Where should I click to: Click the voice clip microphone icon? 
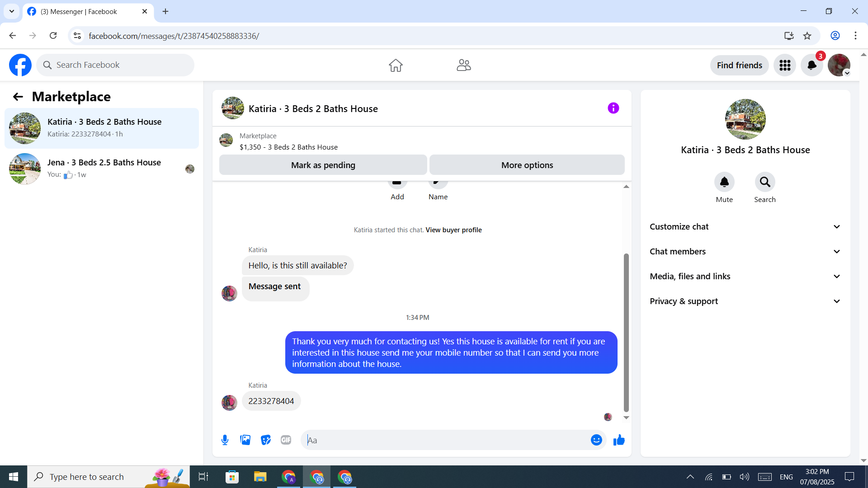click(x=225, y=440)
